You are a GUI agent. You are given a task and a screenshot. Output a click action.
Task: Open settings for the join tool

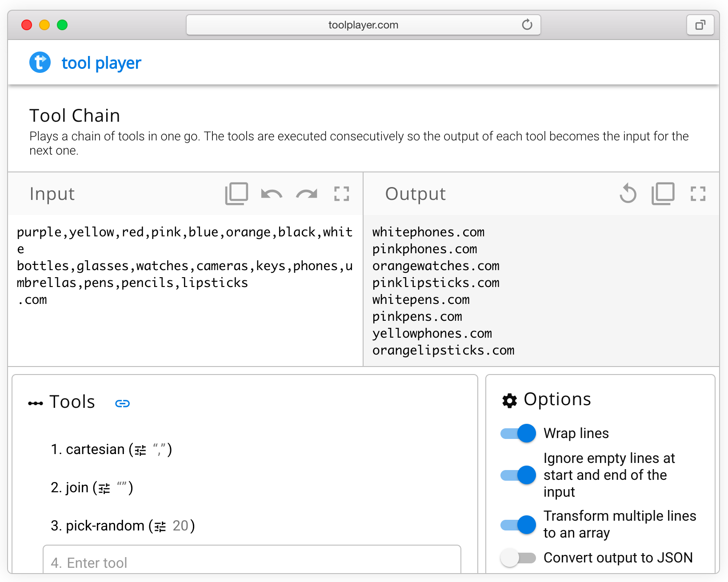[104, 488]
